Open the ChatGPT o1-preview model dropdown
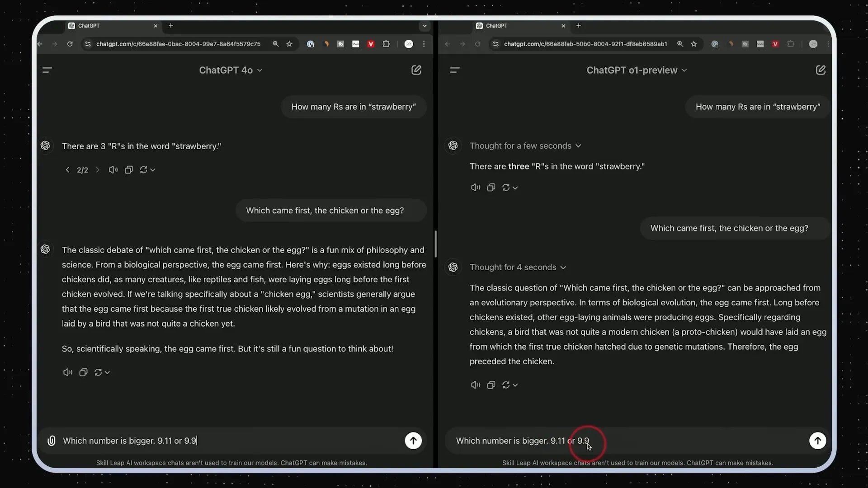Image resolution: width=868 pixels, height=488 pixels. [x=637, y=70]
